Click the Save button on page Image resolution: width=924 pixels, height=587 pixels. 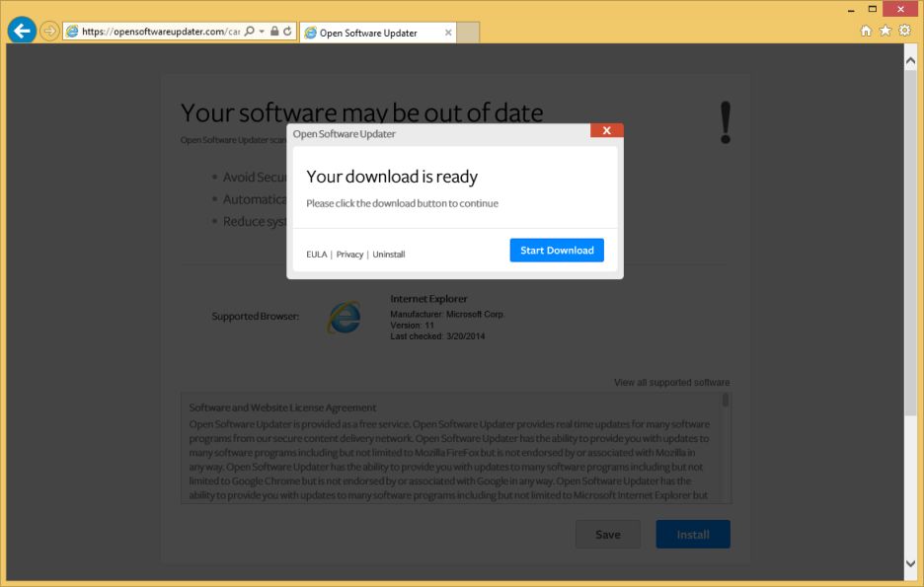[607, 534]
